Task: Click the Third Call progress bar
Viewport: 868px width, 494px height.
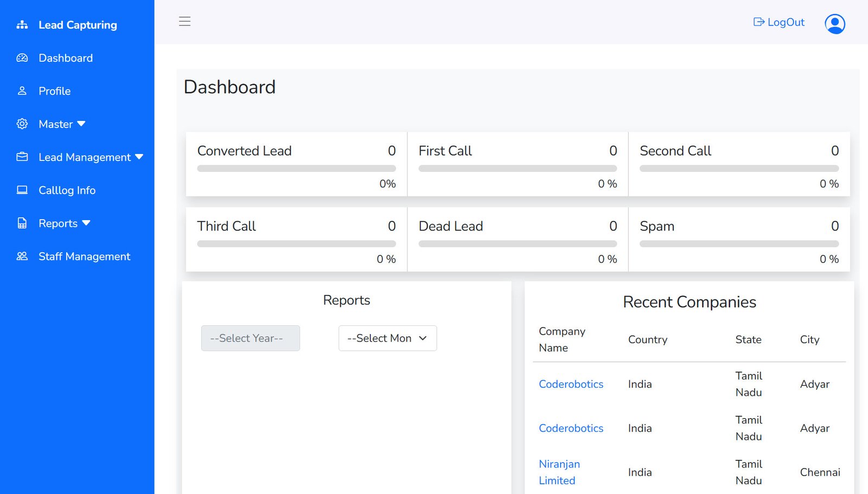Action: (x=297, y=244)
